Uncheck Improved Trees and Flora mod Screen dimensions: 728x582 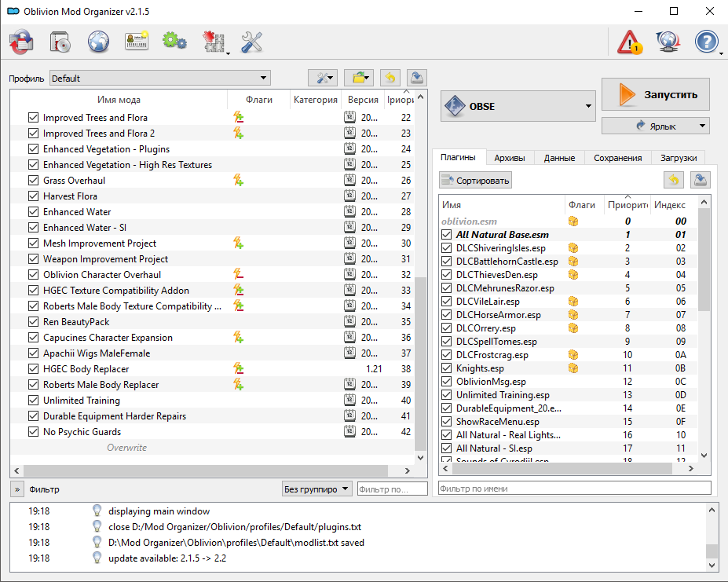pos(34,118)
